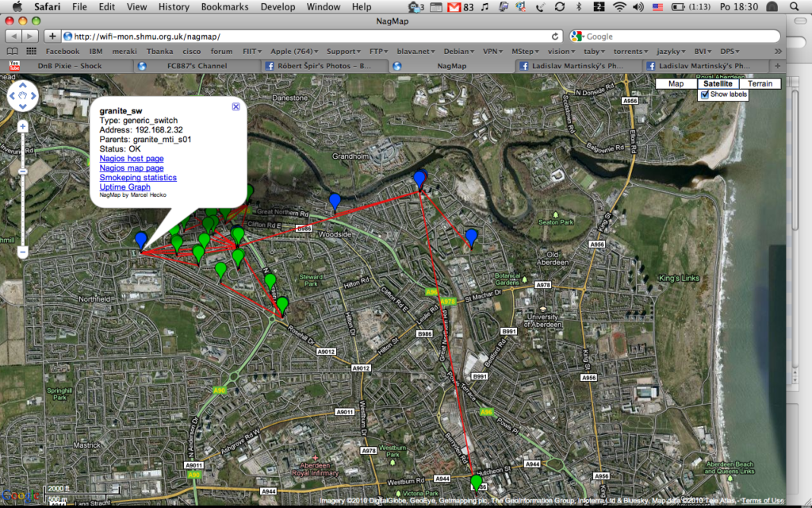Zoom in with the map plus button
812x508 pixels.
(23, 126)
